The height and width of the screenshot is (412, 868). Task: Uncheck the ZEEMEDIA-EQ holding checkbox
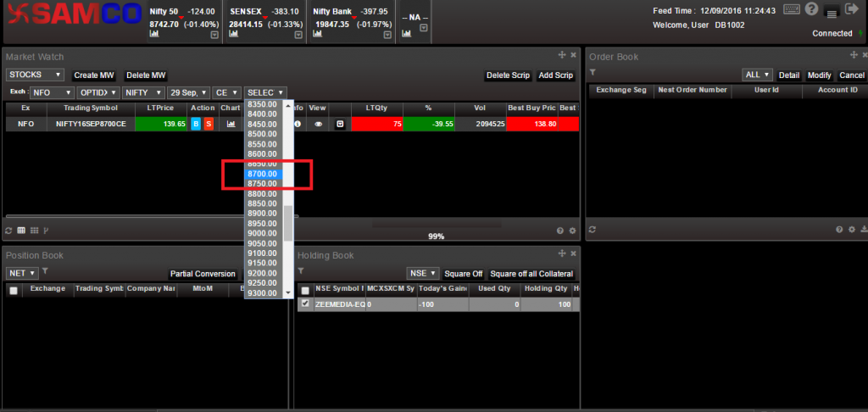pyautogui.click(x=305, y=303)
